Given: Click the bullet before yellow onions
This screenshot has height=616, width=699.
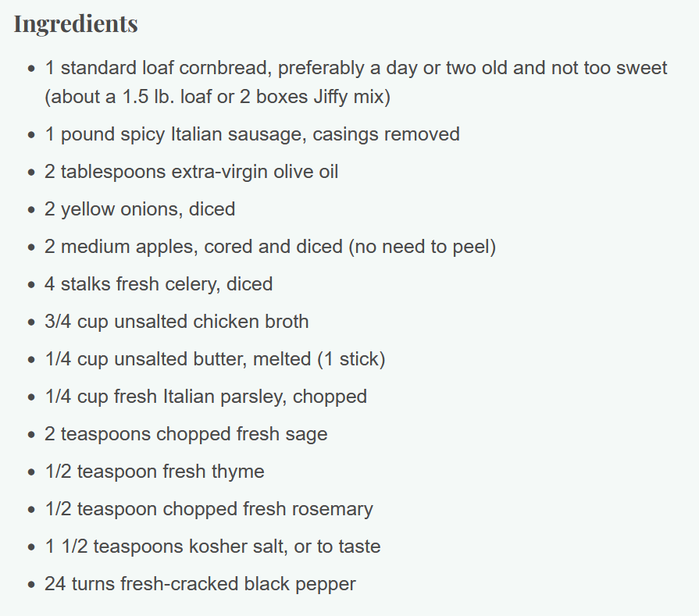Looking at the screenshot, I should pyautogui.click(x=30, y=209).
